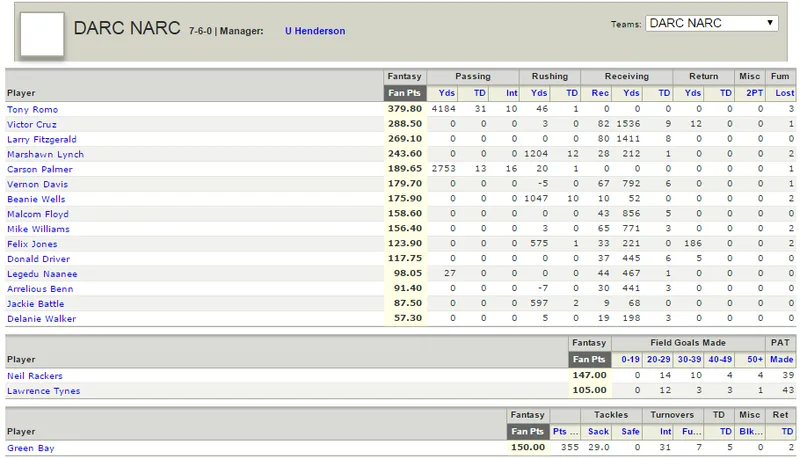Sort defense by Sack column
The height and width of the screenshot is (459, 800).
tap(598, 431)
